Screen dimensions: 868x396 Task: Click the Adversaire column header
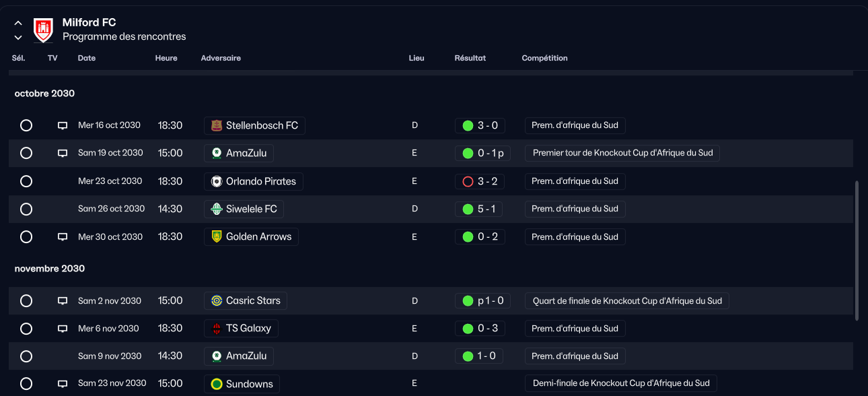221,58
